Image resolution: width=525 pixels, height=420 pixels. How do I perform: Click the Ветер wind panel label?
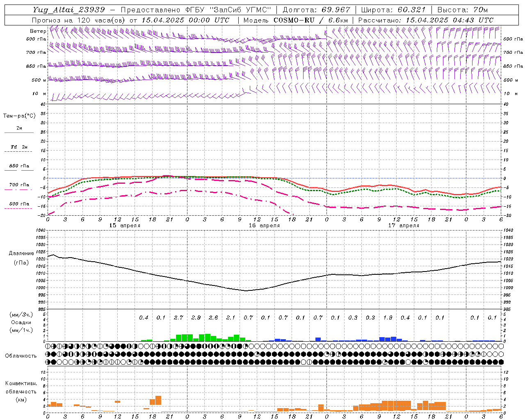click(38, 31)
